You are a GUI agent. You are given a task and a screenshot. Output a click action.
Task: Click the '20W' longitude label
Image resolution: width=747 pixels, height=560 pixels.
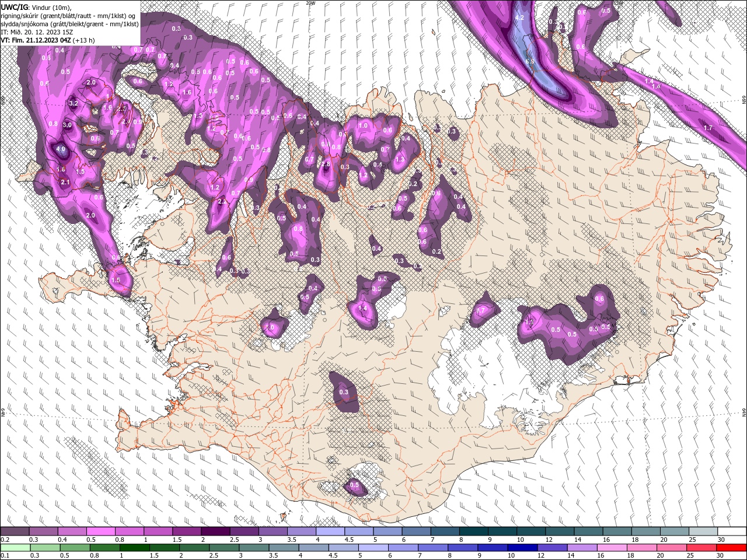point(310,3)
